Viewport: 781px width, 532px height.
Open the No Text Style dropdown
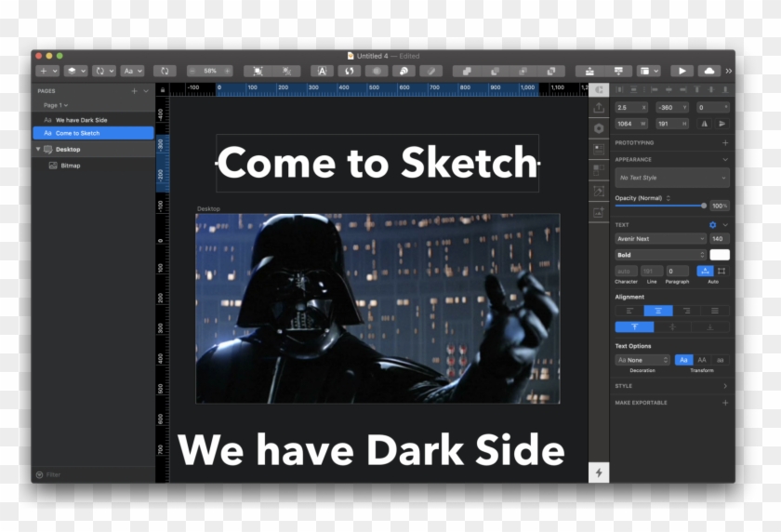(672, 178)
